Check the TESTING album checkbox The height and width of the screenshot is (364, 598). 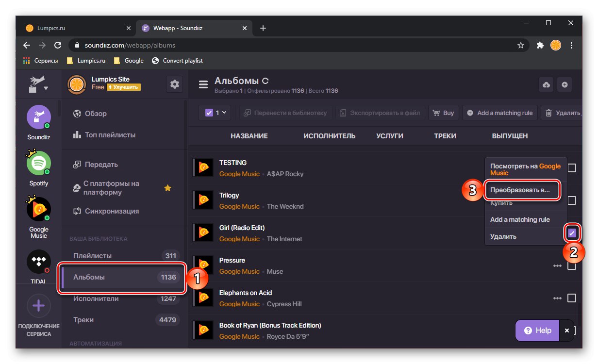572,168
